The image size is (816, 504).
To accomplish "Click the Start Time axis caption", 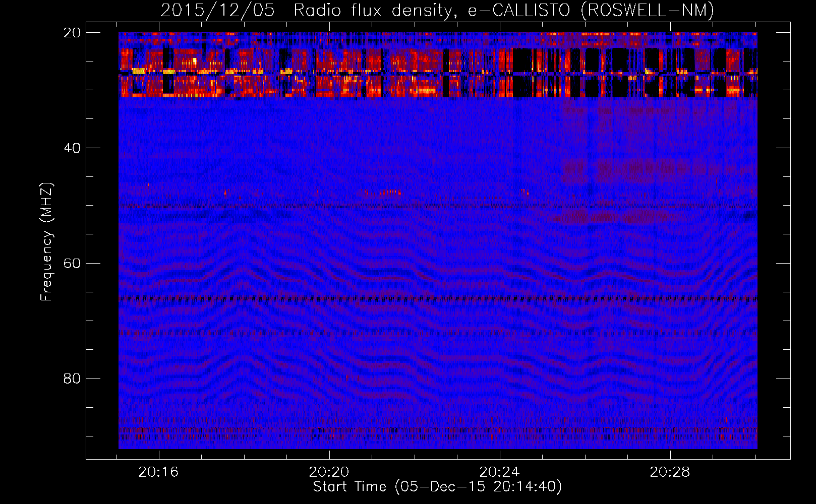I will tap(437, 487).
